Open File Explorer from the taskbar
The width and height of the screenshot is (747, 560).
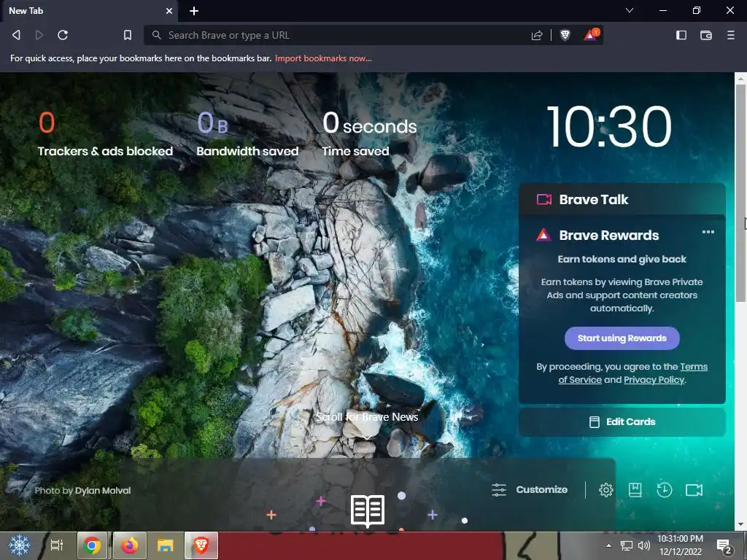click(x=166, y=545)
